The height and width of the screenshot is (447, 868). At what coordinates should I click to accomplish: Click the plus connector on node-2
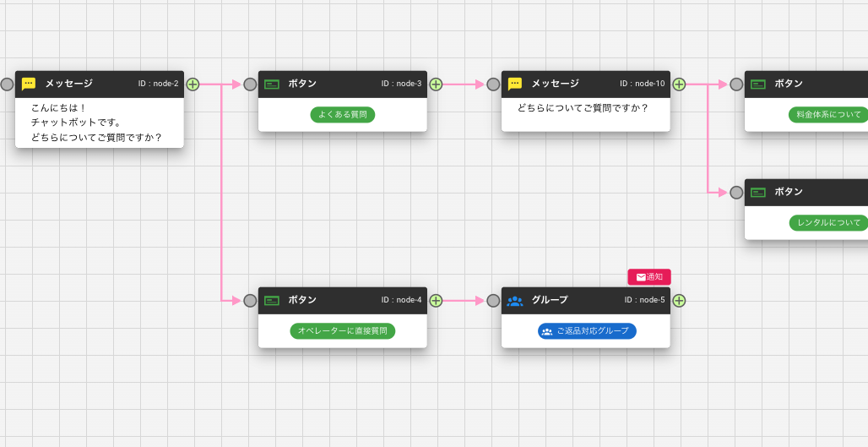(x=193, y=84)
